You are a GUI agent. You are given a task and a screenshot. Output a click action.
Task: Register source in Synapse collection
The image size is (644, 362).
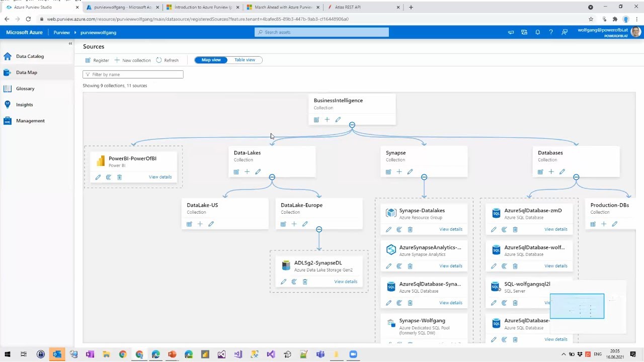[x=388, y=172]
